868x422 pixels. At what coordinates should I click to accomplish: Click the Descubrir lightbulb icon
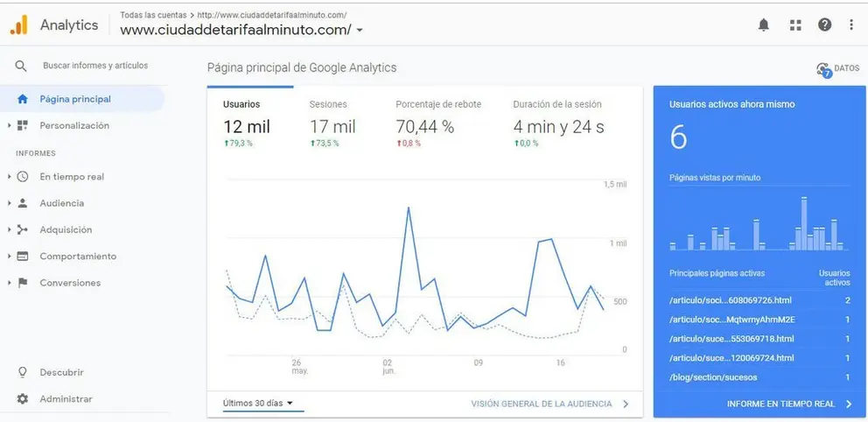point(22,372)
